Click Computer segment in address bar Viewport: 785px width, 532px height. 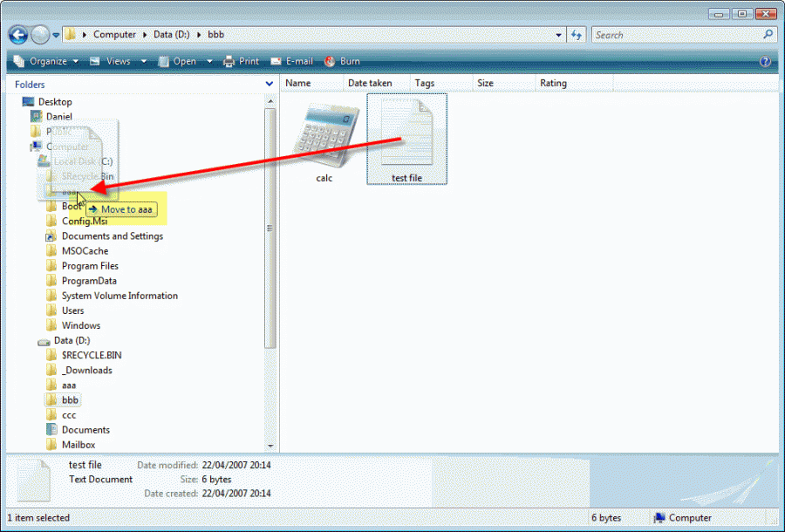click(114, 35)
